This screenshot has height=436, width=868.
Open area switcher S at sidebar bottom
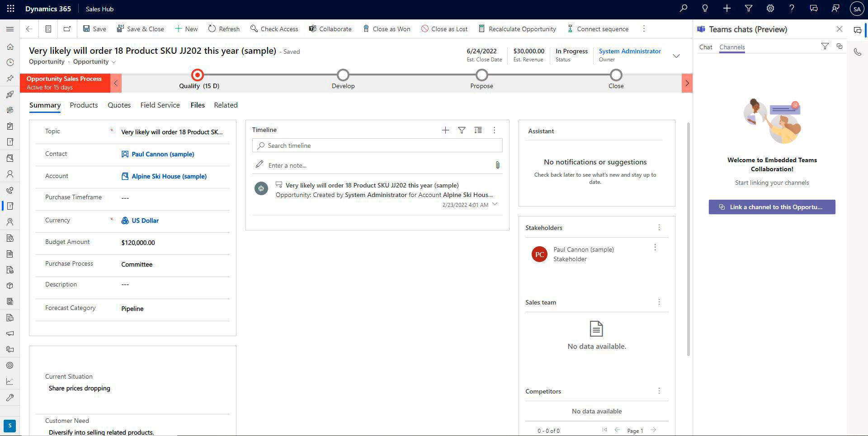(10, 426)
